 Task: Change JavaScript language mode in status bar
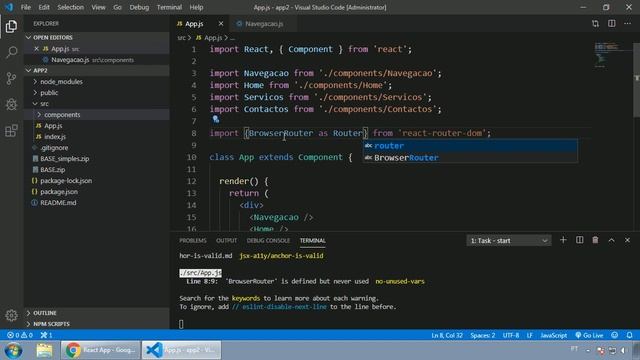(x=553, y=335)
